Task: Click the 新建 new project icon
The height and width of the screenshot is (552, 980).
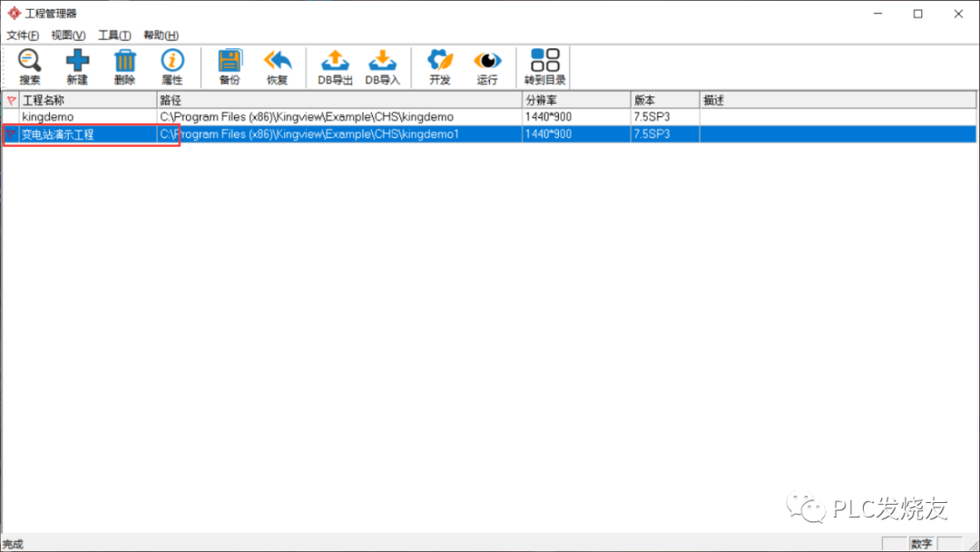Action: point(76,65)
